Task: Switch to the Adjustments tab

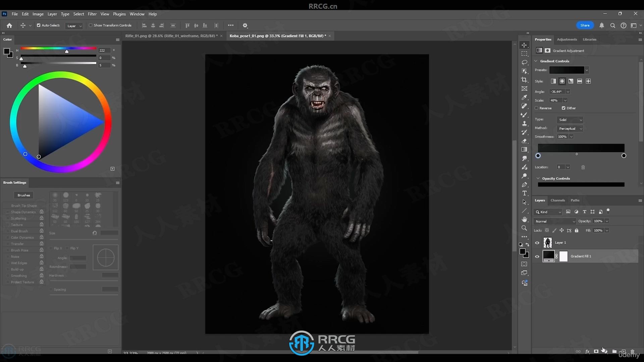Action: [x=567, y=39]
